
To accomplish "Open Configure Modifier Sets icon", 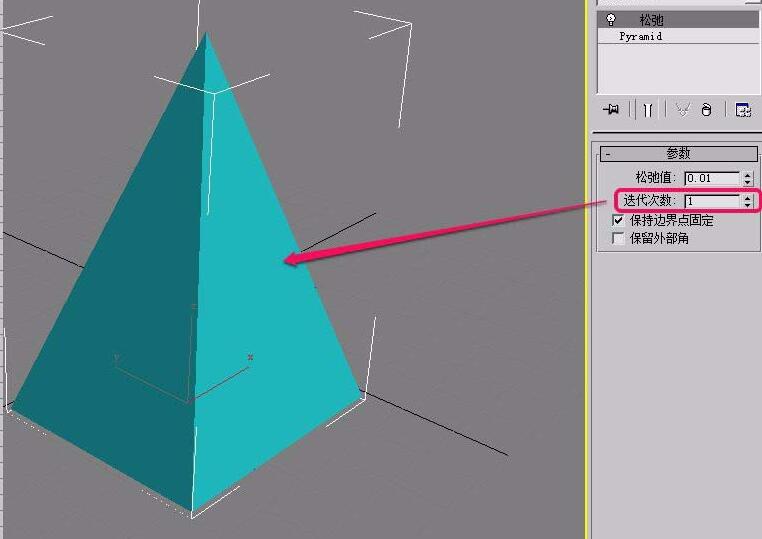I will (743, 110).
